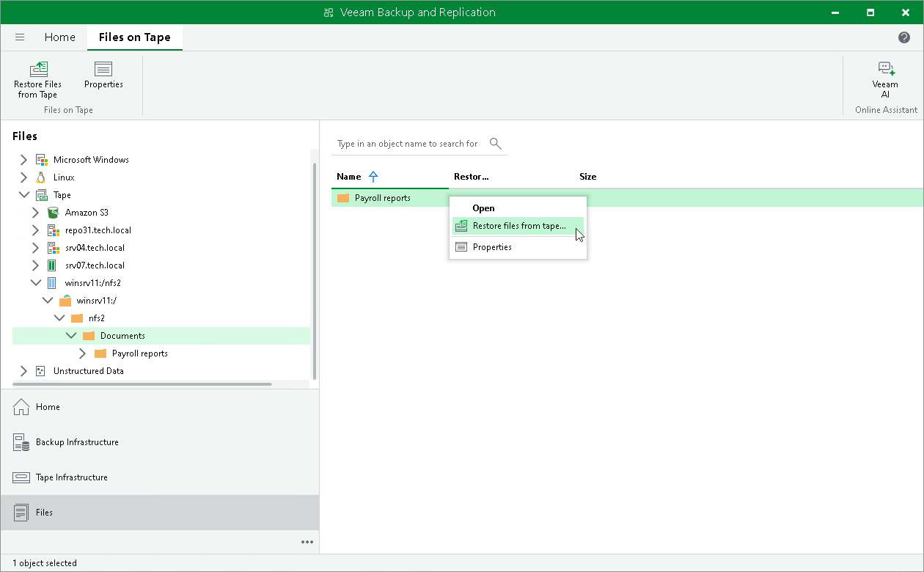Click the search magnifier icon
Screen dimensions: 924x572
(496, 143)
